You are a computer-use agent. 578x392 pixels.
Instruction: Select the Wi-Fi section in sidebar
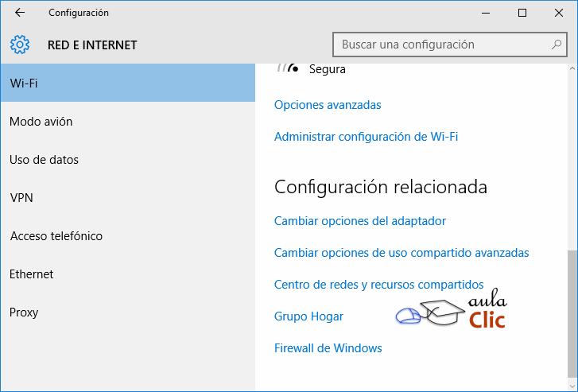(127, 83)
